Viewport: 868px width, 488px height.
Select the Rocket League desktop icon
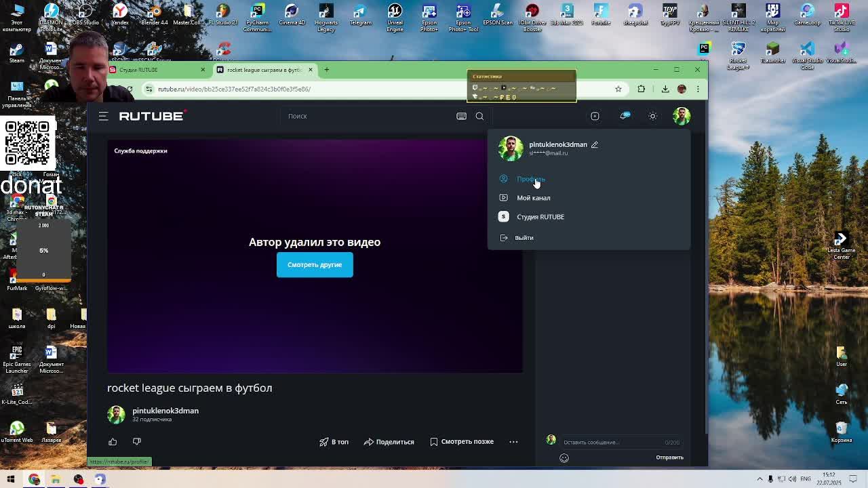coord(738,56)
